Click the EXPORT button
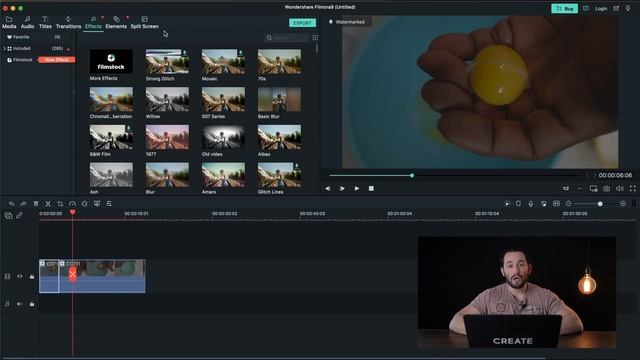This screenshot has height=360, width=640. (x=302, y=23)
